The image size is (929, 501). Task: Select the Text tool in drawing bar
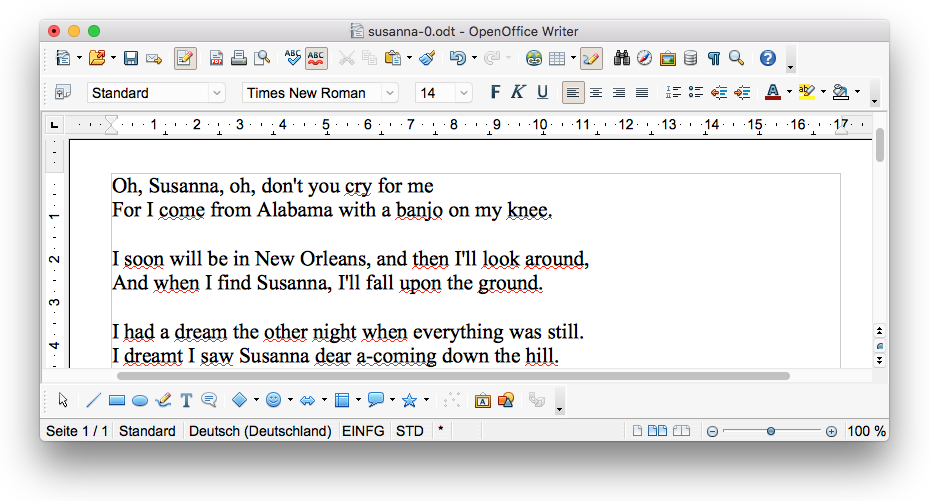(x=186, y=400)
